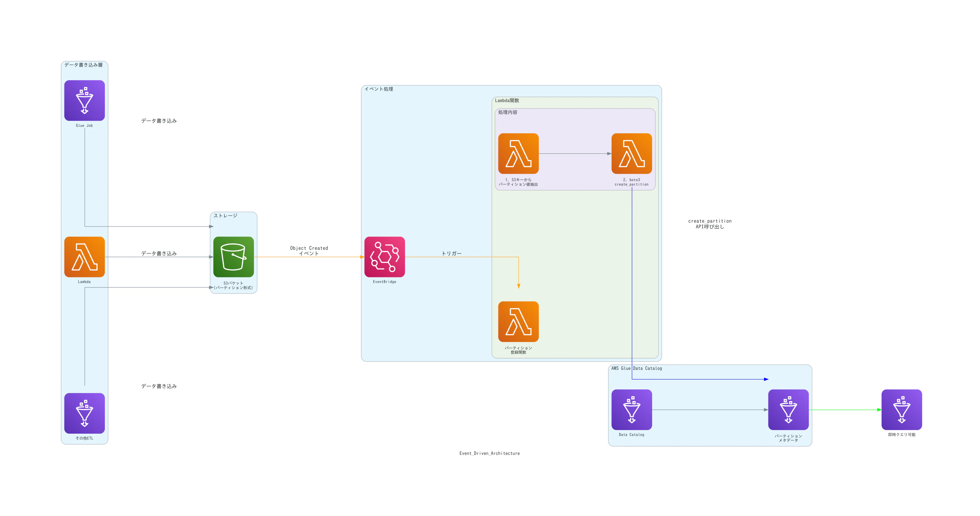Click the ストレージ cluster label
This screenshot has width=980, height=516.
click(x=226, y=216)
